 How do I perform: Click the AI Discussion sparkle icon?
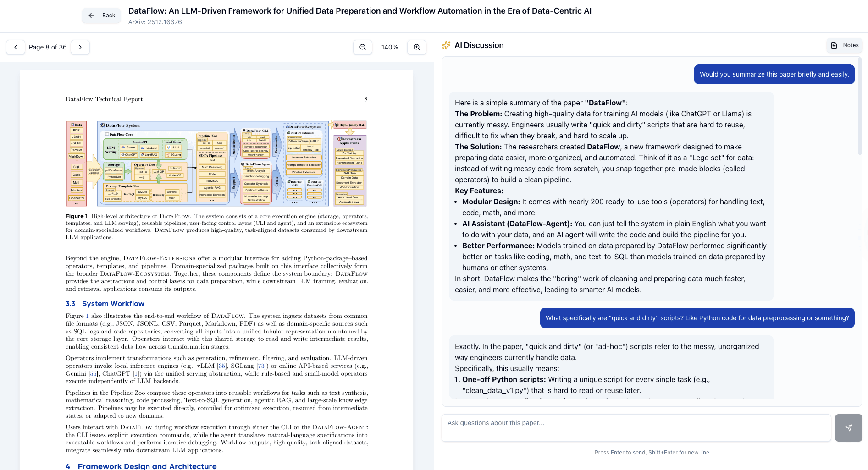[445, 45]
